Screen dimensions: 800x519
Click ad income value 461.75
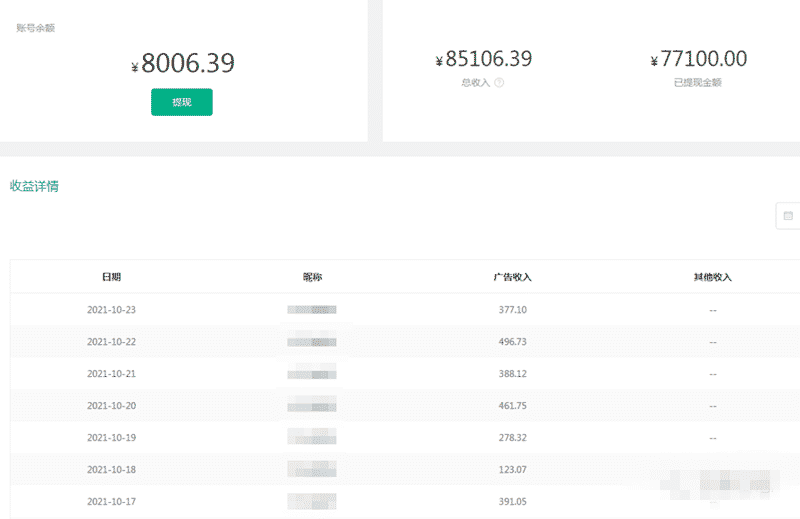pyautogui.click(x=513, y=406)
